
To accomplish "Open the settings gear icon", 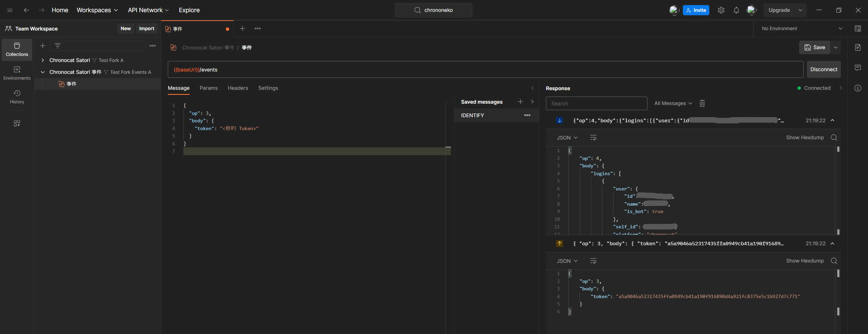I will point(721,10).
